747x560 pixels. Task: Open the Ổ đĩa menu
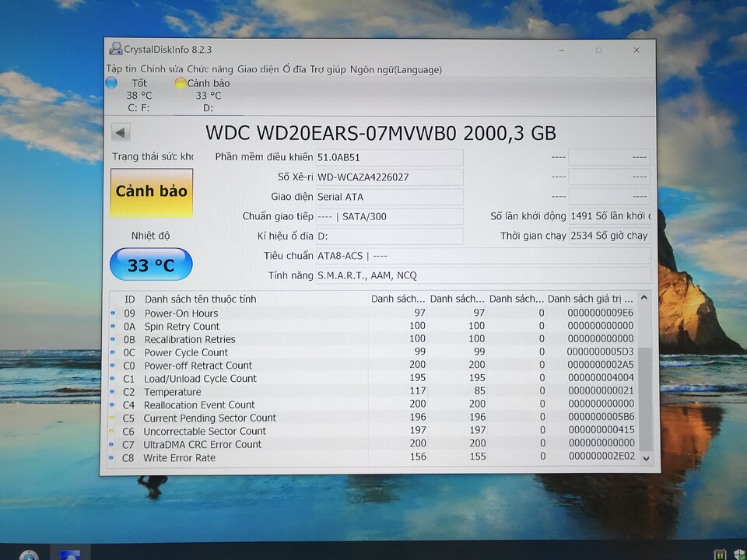(294, 69)
